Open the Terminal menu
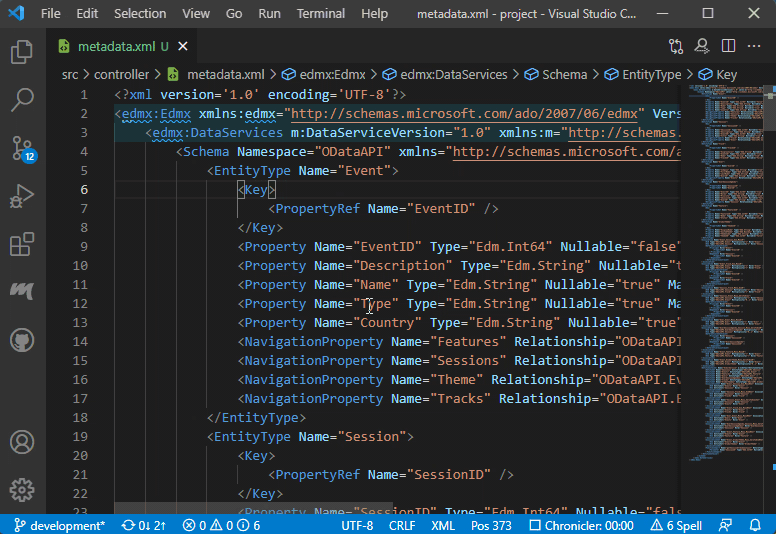This screenshot has height=534, width=776. point(321,13)
